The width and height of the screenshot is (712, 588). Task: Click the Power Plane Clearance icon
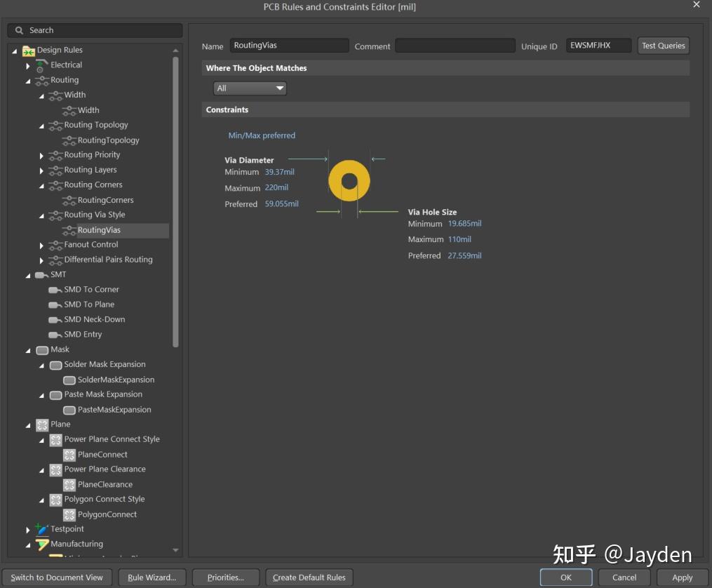pyautogui.click(x=55, y=470)
